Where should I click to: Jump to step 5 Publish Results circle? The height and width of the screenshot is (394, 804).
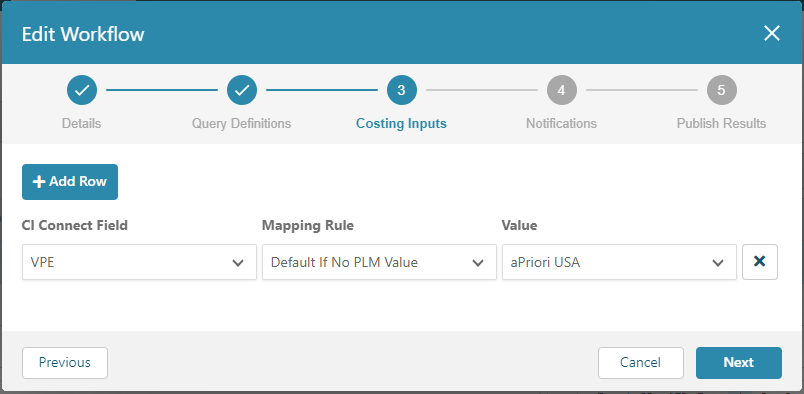point(721,90)
